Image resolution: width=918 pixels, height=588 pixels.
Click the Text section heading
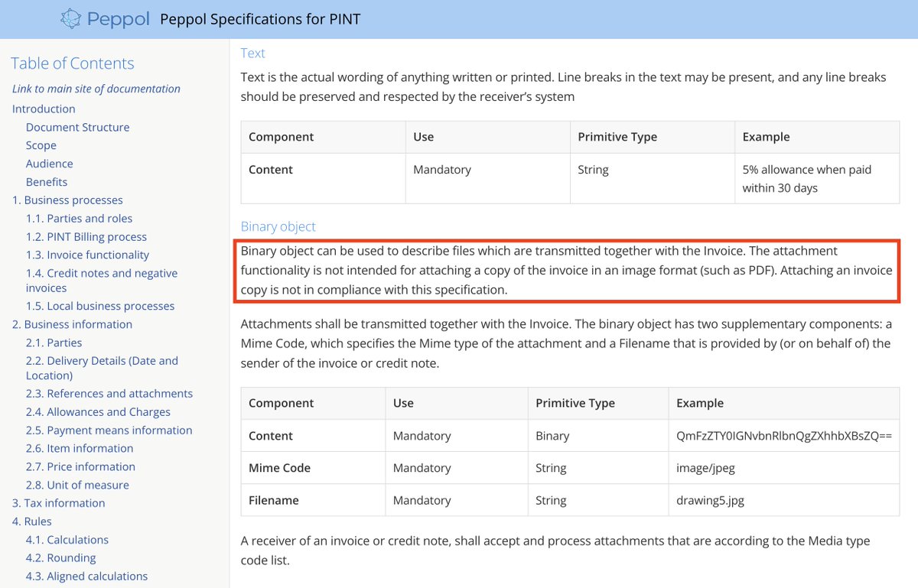[x=253, y=53]
